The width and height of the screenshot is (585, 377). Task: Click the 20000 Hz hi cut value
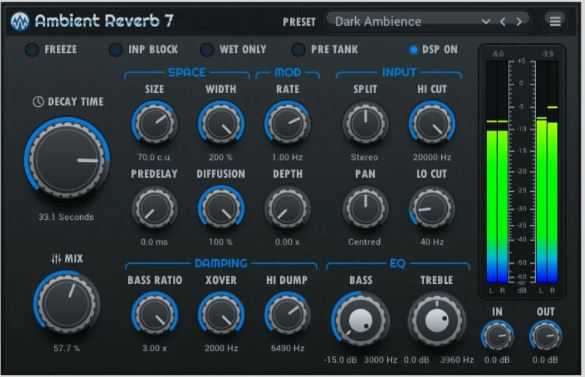point(432,157)
